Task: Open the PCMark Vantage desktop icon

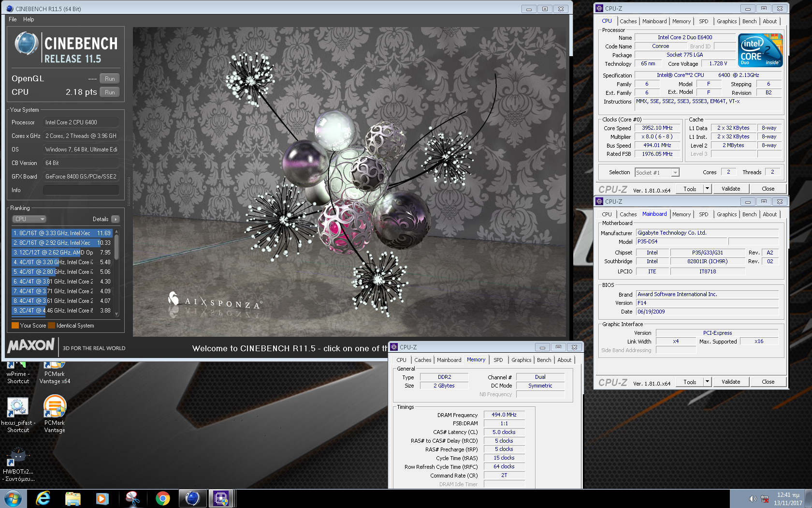Action: (55, 415)
